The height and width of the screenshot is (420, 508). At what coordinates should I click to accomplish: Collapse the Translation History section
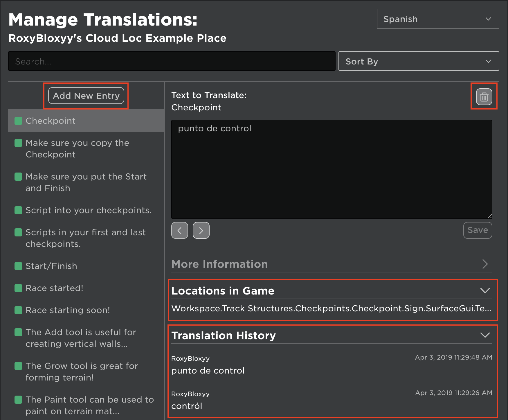[x=485, y=335]
